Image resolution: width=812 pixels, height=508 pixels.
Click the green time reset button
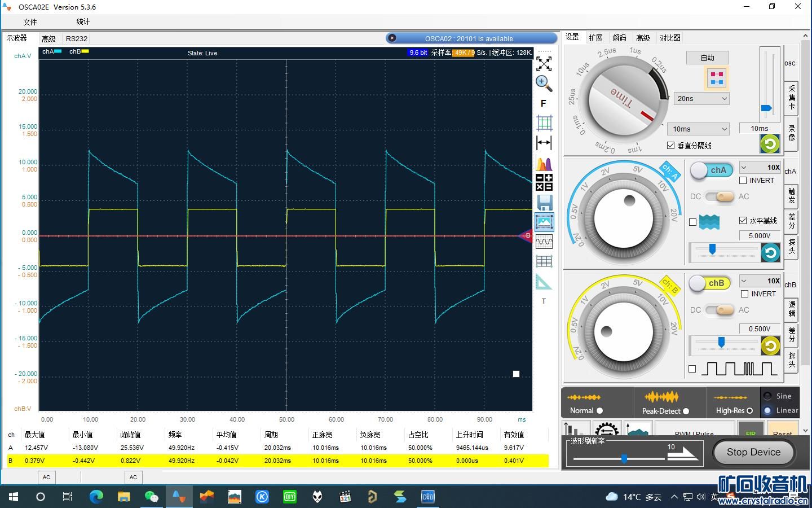770,144
